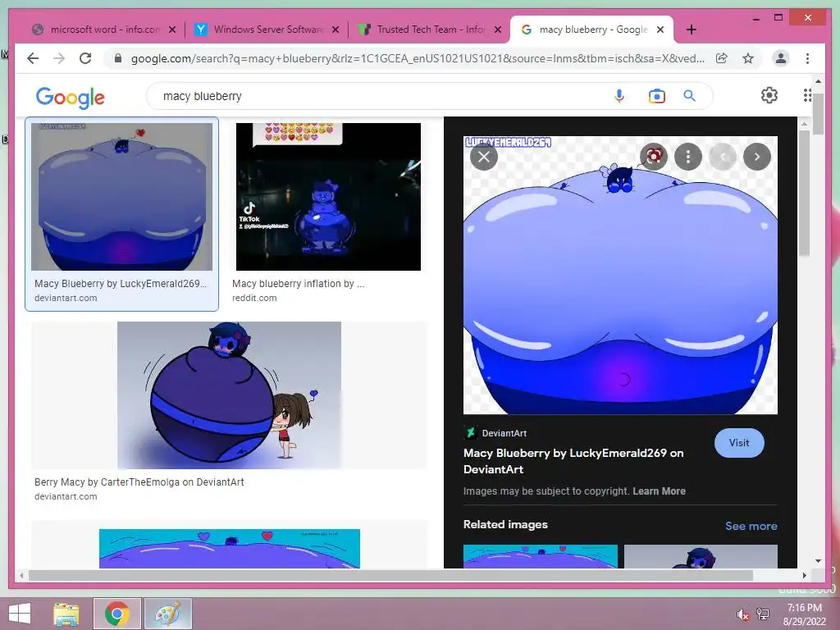
Task: Click the Chrome taskbar icon
Action: (x=116, y=614)
